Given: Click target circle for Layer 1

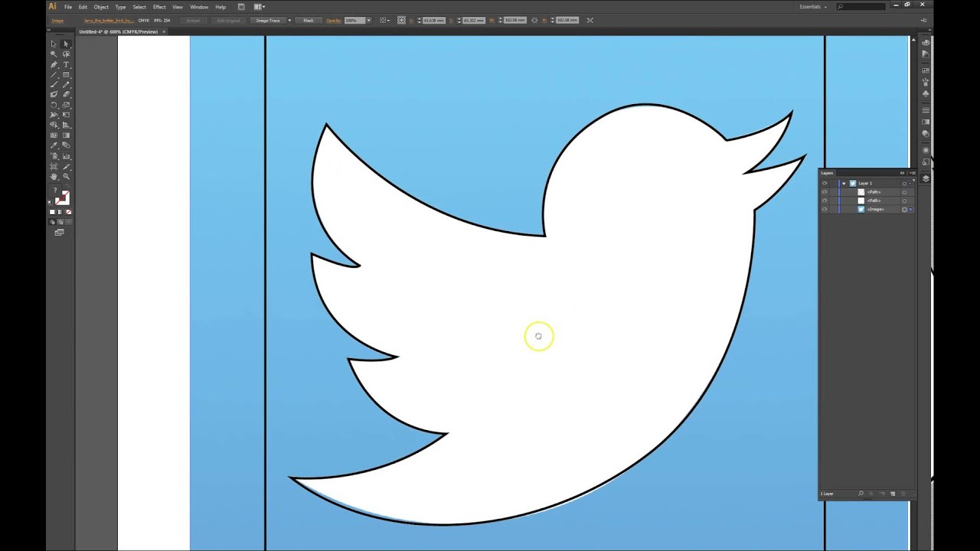Looking at the screenshot, I should point(904,184).
